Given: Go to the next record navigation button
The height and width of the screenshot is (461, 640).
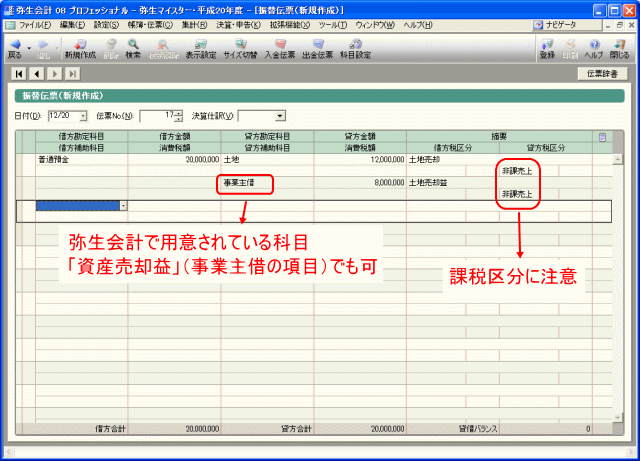Looking at the screenshot, I should 55,74.
